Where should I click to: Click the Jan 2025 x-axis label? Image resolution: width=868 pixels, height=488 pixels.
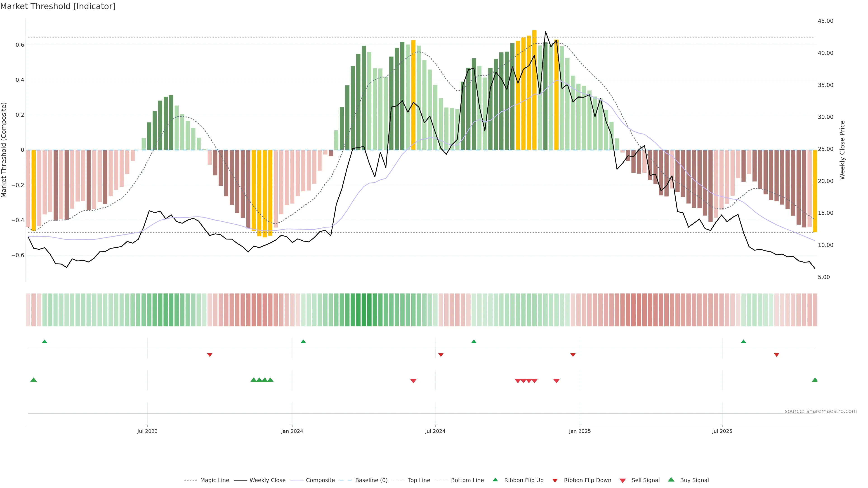click(580, 431)
